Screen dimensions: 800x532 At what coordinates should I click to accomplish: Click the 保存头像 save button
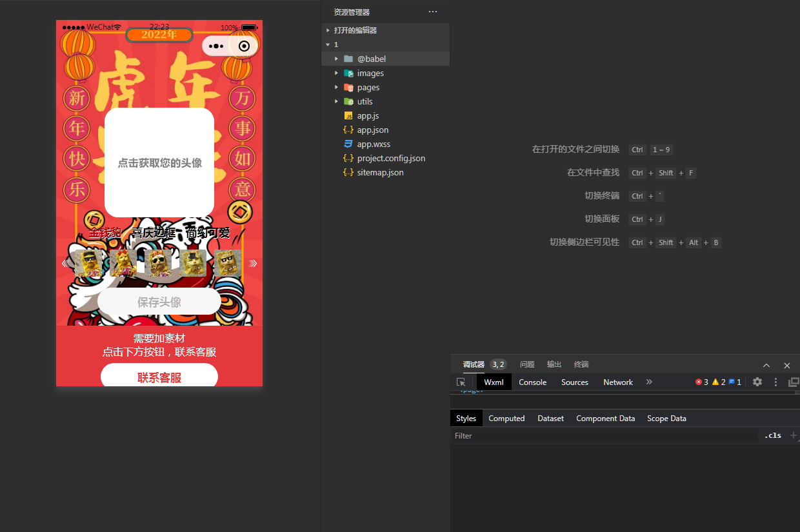click(x=159, y=301)
